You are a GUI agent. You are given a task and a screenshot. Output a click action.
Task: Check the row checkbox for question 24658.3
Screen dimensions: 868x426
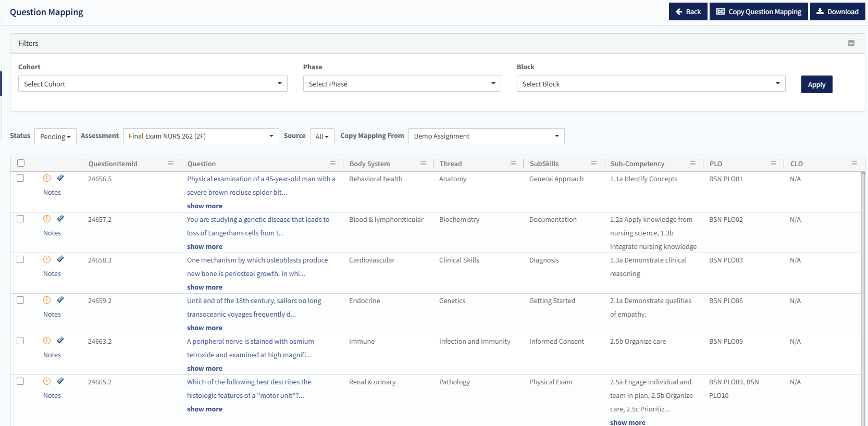20,259
